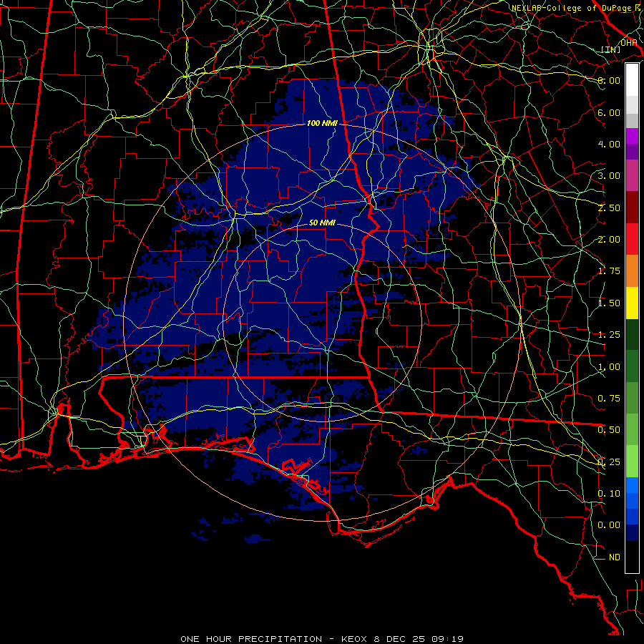644x644 pixels.
Task: Select the 1.00 legend value
Action: (x=609, y=367)
